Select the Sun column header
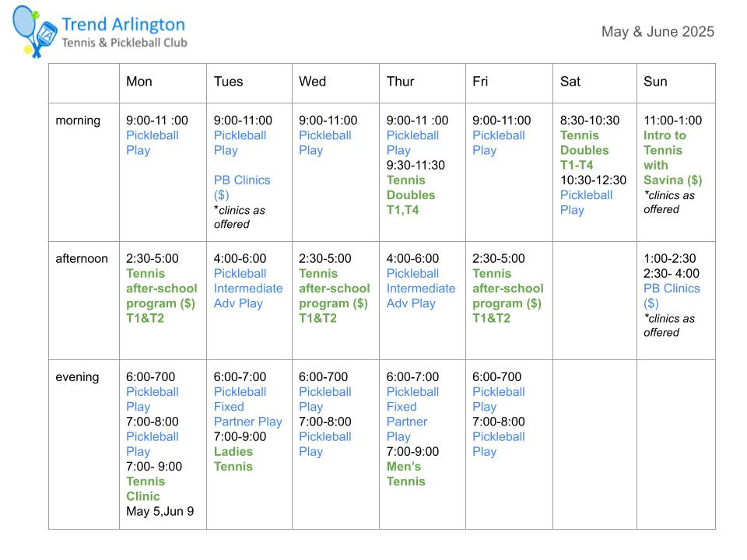 tap(655, 82)
